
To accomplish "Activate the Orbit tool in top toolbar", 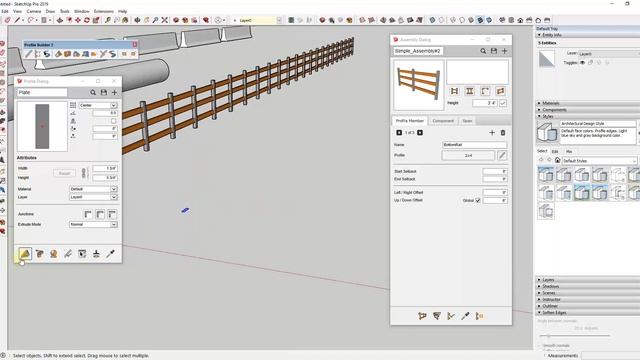I will click(x=137, y=20).
